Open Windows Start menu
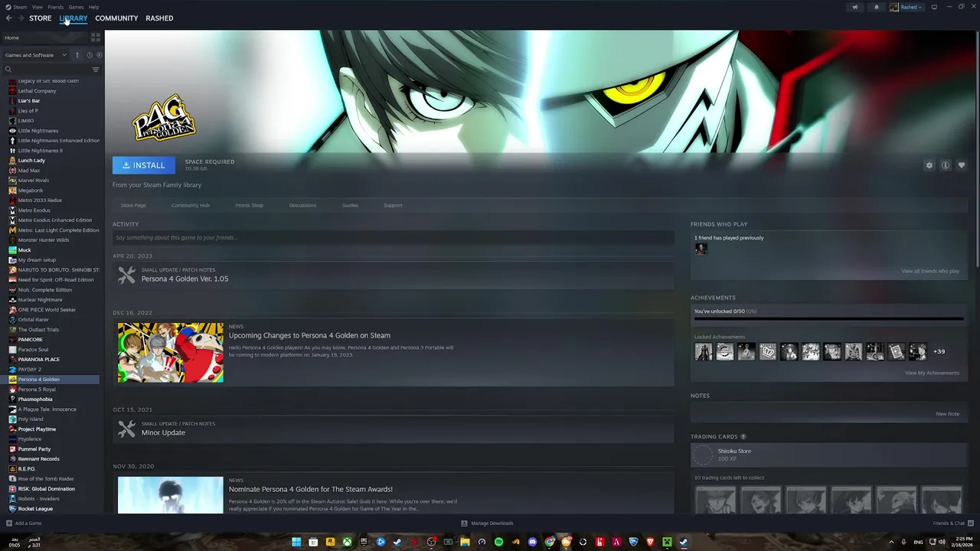 296,542
